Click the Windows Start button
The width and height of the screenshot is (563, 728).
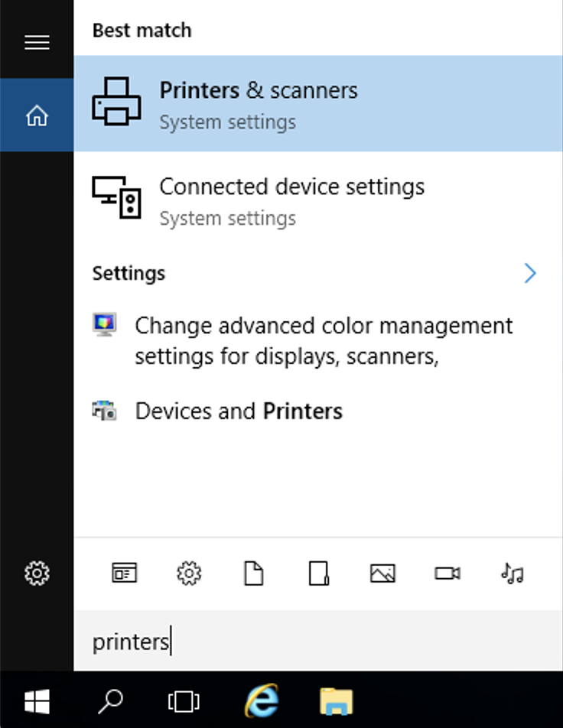pos(37,701)
